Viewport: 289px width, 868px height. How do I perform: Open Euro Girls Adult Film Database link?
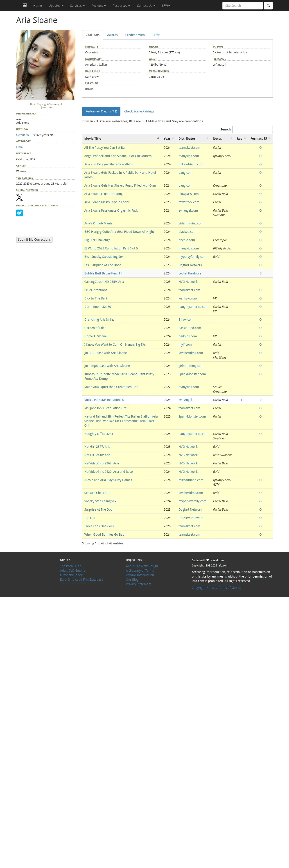click(82, 580)
